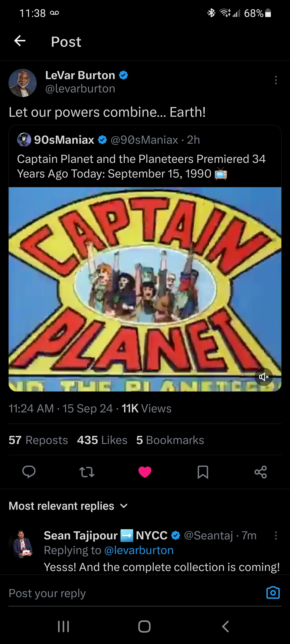The image size is (290, 644).
Task: Tap the back arrow next to Post
Action: [x=20, y=41]
